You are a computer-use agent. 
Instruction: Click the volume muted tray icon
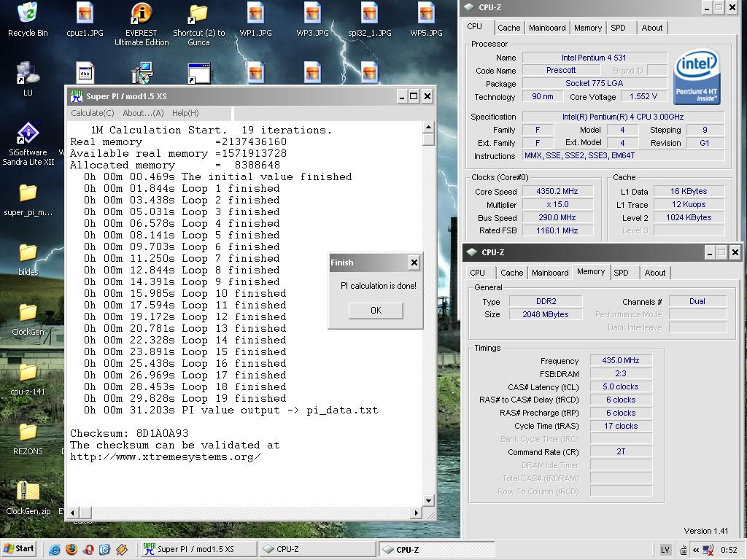click(x=708, y=550)
